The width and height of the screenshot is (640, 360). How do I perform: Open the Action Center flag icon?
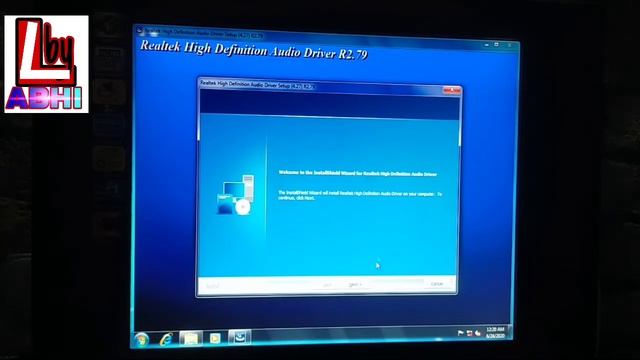click(x=460, y=333)
